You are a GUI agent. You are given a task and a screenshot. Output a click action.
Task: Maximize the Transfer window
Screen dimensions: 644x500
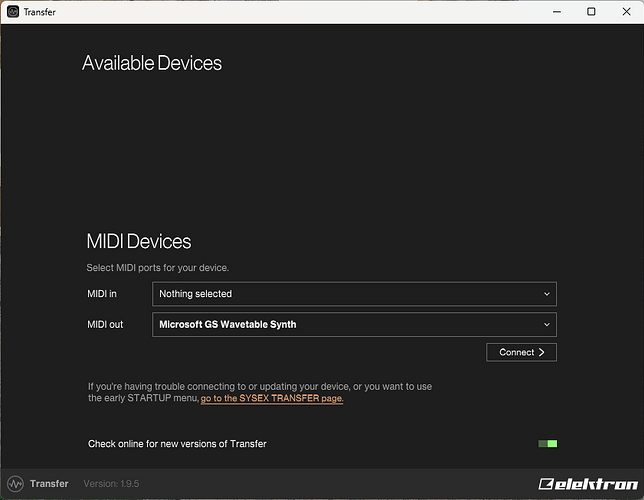591,12
